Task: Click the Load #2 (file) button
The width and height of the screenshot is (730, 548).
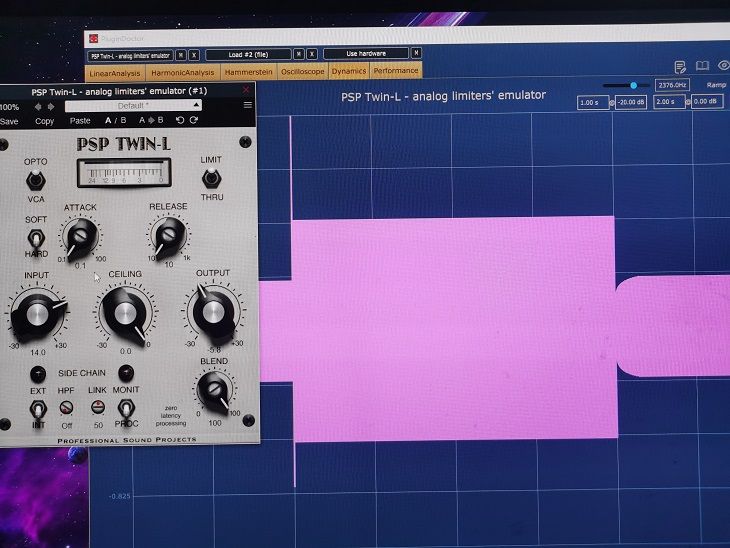Action: click(x=248, y=54)
